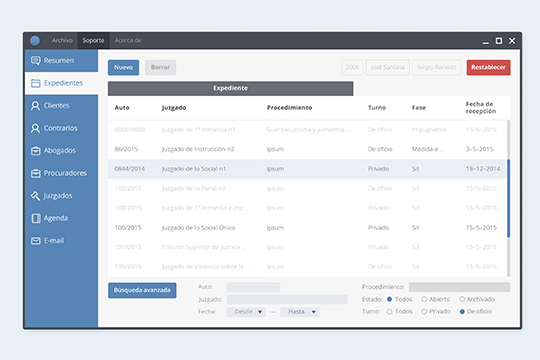
Task: Click the Agenda notebook icon
Action: tap(35, 218)
